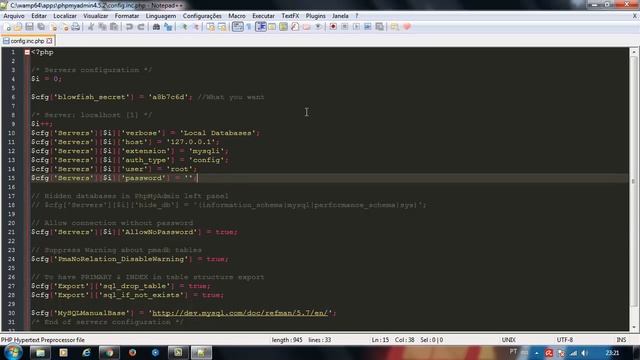The image size is (640, 360).
Task: Click the red heart-shaped plugin icon
Action: coord(407,27)
